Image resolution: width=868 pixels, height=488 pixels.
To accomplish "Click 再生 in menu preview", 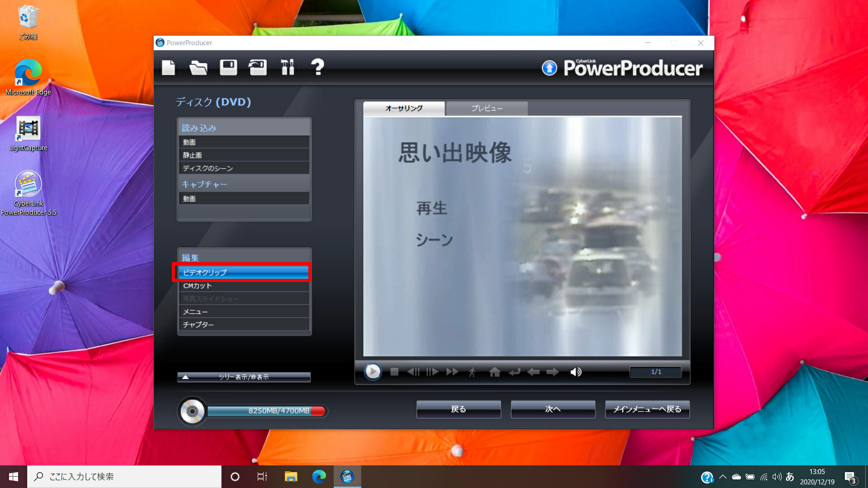I will coord(432,208).
